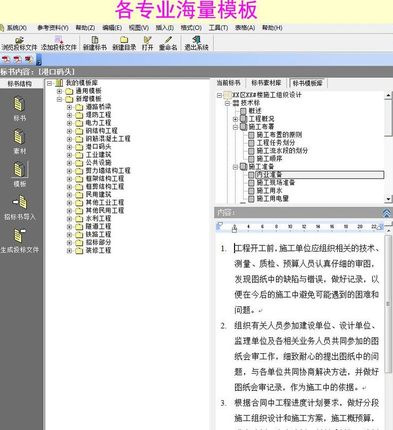Expand the 钢结构工程 folder
The image size is (393, 430).
[69, 131]
